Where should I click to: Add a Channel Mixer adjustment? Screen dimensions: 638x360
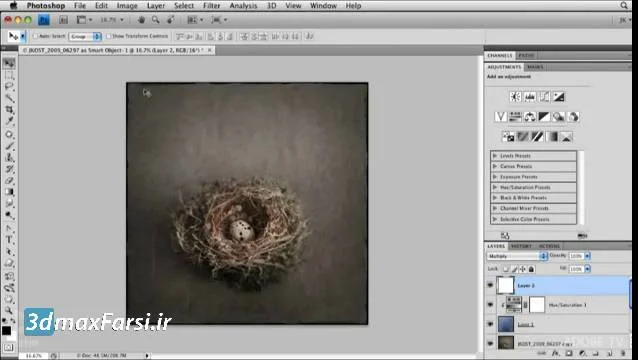tap(573, 117)
